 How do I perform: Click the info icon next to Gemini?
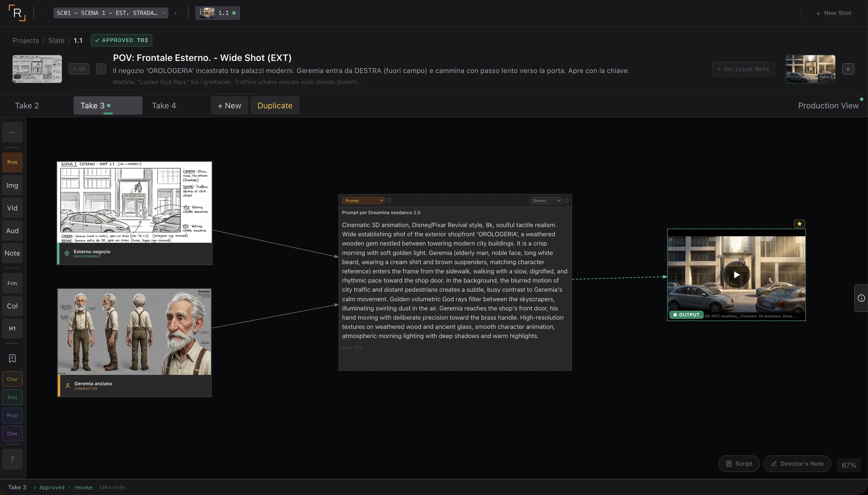(x=566, y=201)
